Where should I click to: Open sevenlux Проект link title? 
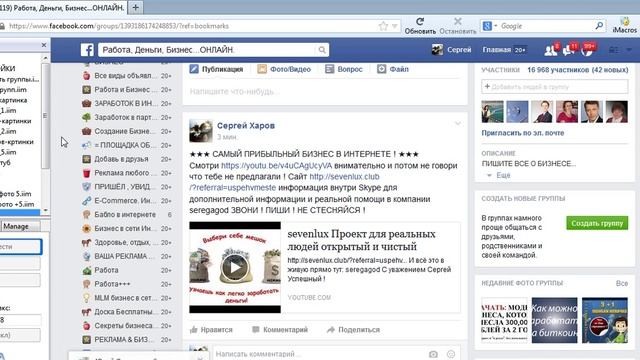coord(361,240)
